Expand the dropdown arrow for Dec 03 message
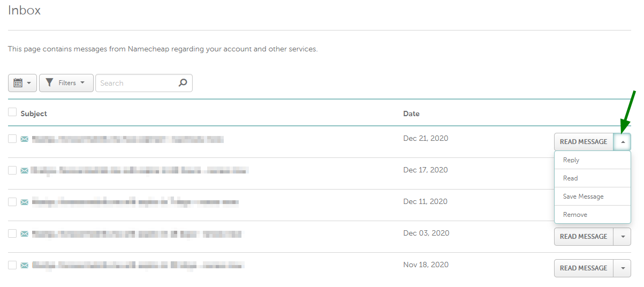 [623, 237]
